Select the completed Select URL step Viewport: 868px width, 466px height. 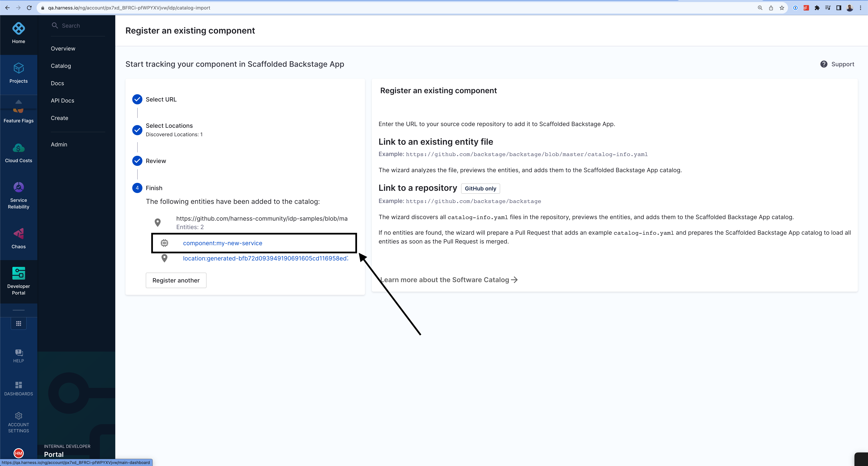pos(137,99)
